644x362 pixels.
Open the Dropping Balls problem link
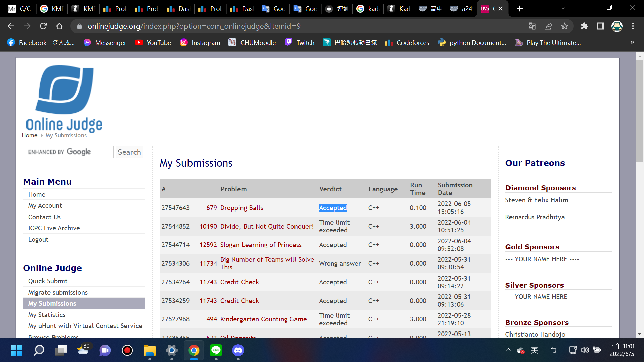(241, 208)
